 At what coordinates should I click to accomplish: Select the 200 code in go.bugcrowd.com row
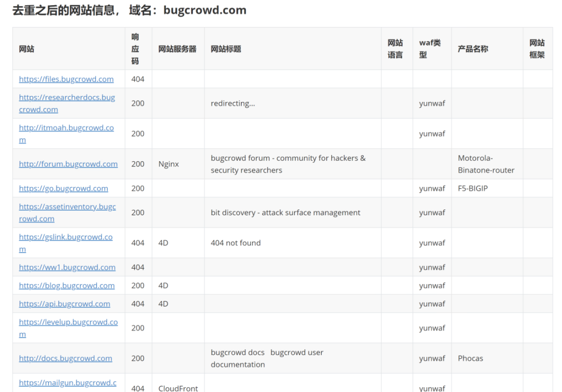pyautogui.click(x=138, y=188)
